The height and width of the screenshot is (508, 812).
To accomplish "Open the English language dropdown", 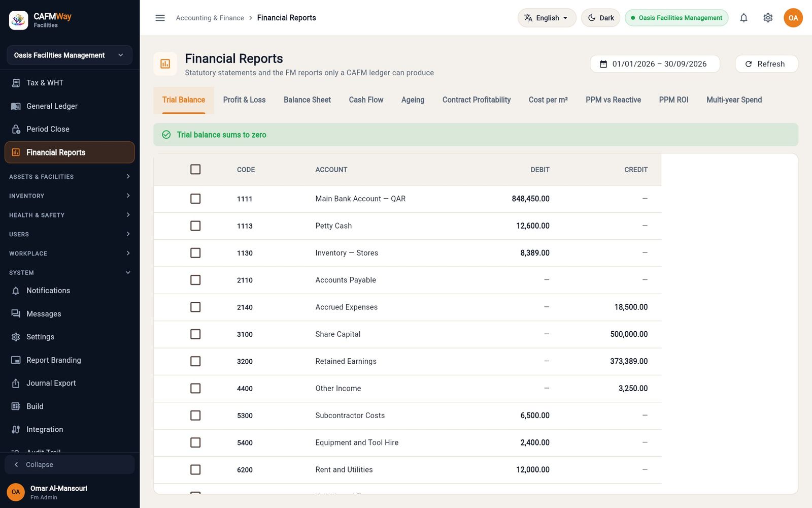I will pos(547,18).
